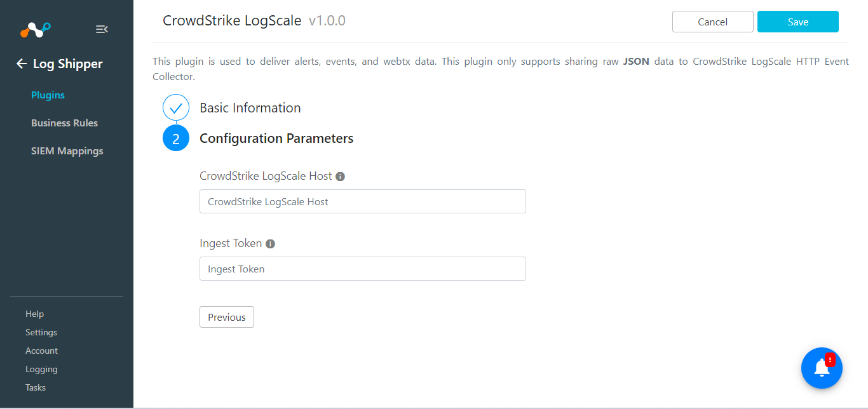The width and height of the screenshot is (868, 409).
Task: Open the Account page
Action: point(41,351)
